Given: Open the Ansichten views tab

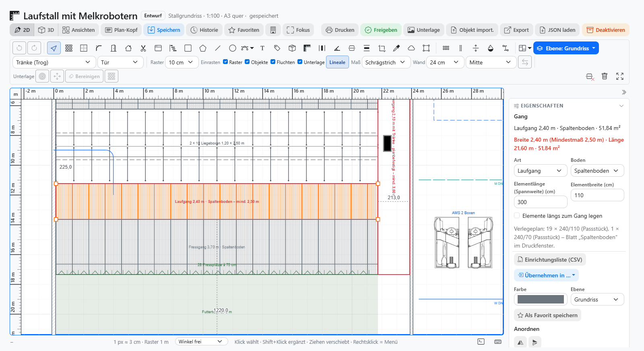Looking at the screenshot, I should coord(78,30).
